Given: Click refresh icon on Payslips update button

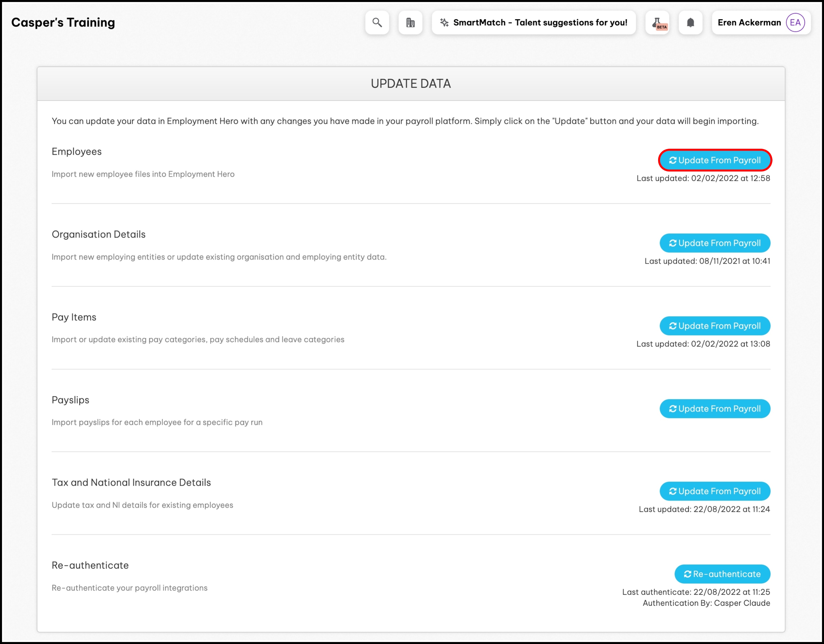Looking at the screenshot, I should 672,409.
